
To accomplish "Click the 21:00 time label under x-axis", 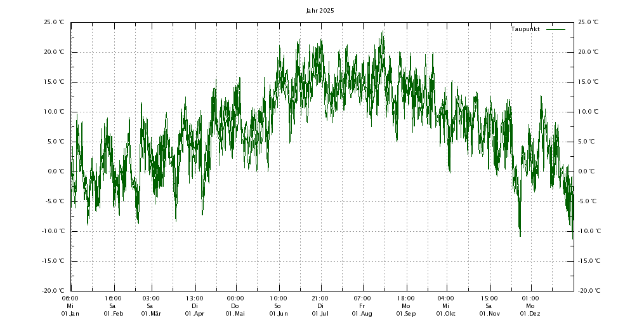I will [320, 299].
